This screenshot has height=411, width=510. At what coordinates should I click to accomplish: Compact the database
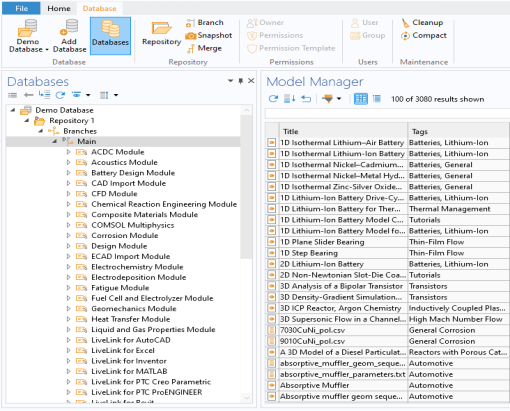424,35
